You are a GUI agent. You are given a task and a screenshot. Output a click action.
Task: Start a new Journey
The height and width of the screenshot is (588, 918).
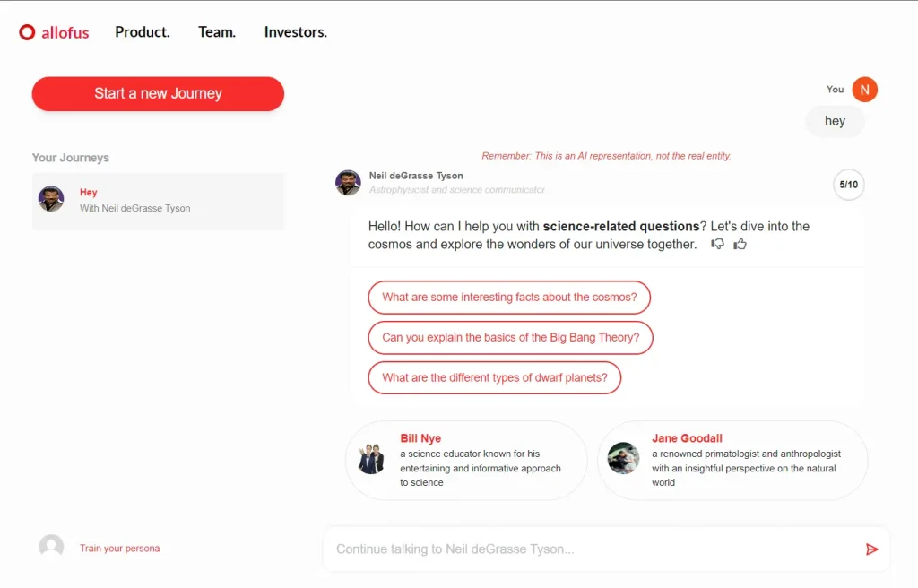tap(158, 94)
